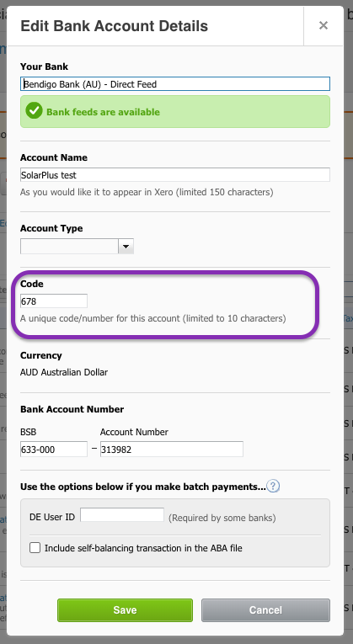
Task: Click the green bank feeds checkmark icon
Action: 34,111
